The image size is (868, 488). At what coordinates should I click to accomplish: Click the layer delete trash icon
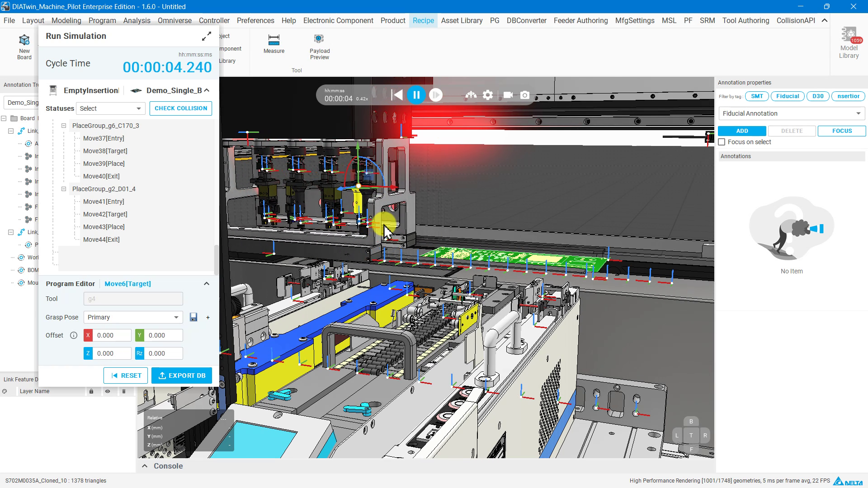tap(124, 391)
